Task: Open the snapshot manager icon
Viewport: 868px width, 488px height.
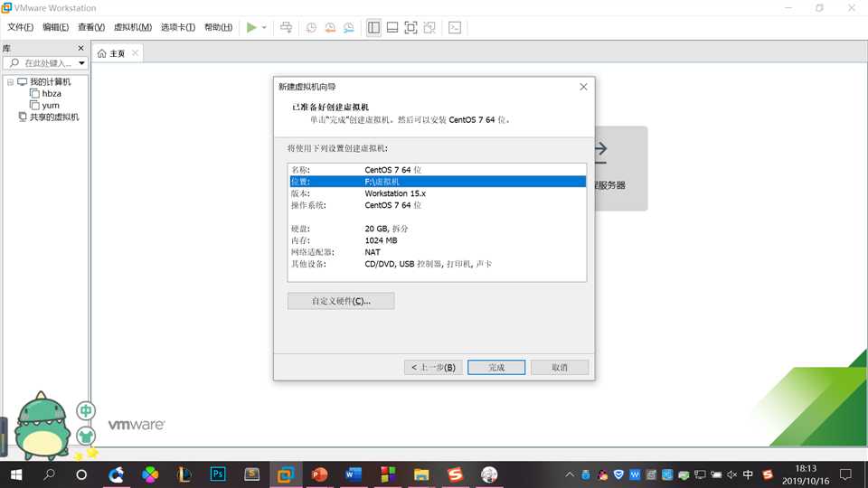Action: (349, 27)
